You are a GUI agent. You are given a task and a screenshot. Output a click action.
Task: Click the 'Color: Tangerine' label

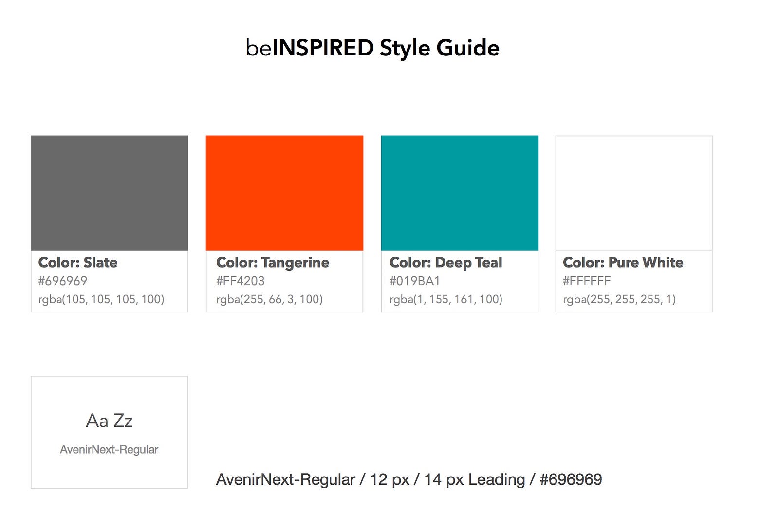[x=273, y=263]
